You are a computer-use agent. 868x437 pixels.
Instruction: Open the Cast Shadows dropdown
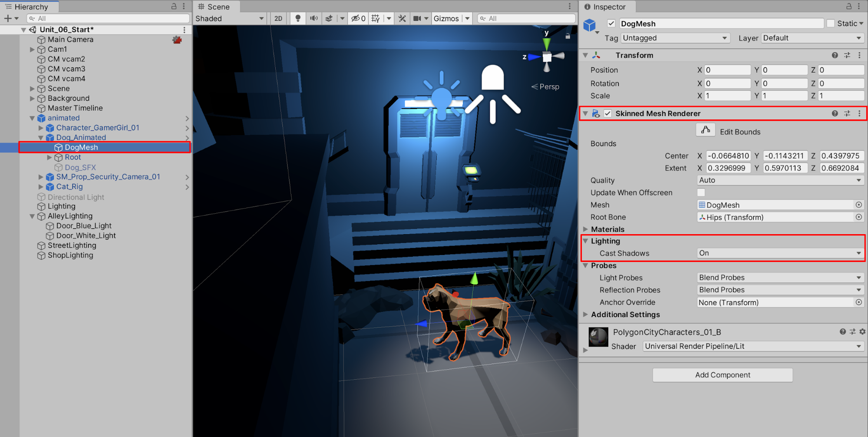click(x=780, y=253)
